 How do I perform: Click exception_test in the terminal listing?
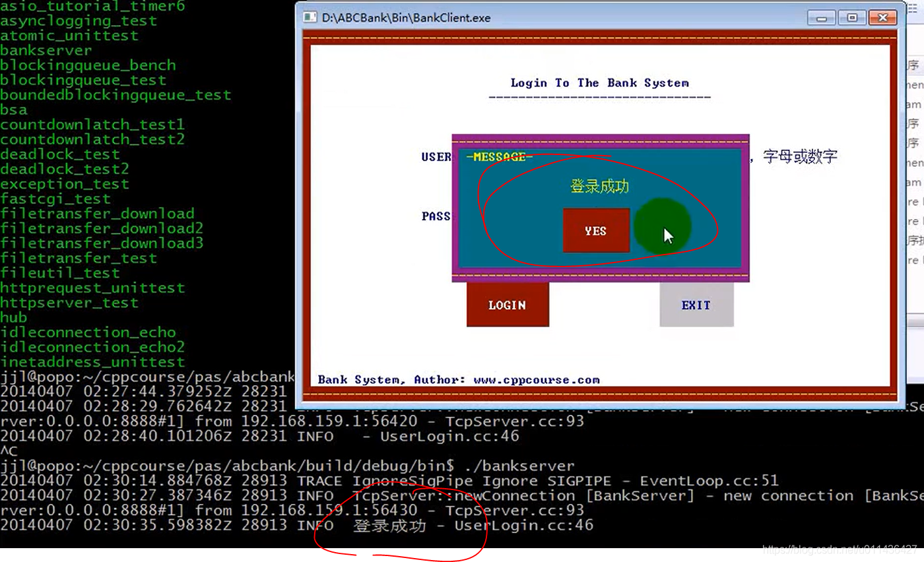tap(65, 184)
